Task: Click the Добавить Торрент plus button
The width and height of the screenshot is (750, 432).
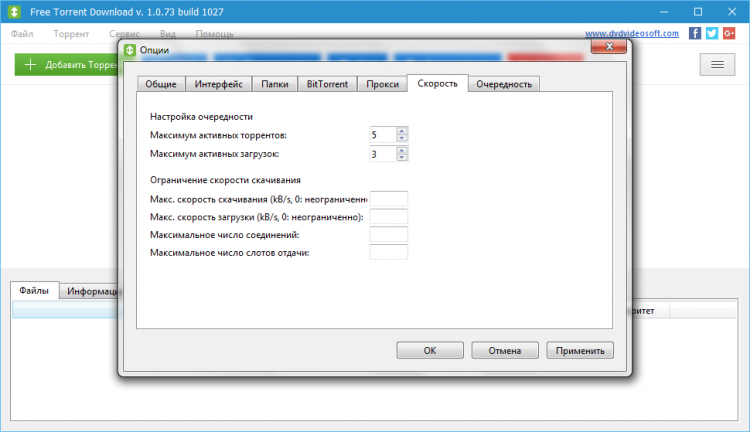Action: click(67, 65)
